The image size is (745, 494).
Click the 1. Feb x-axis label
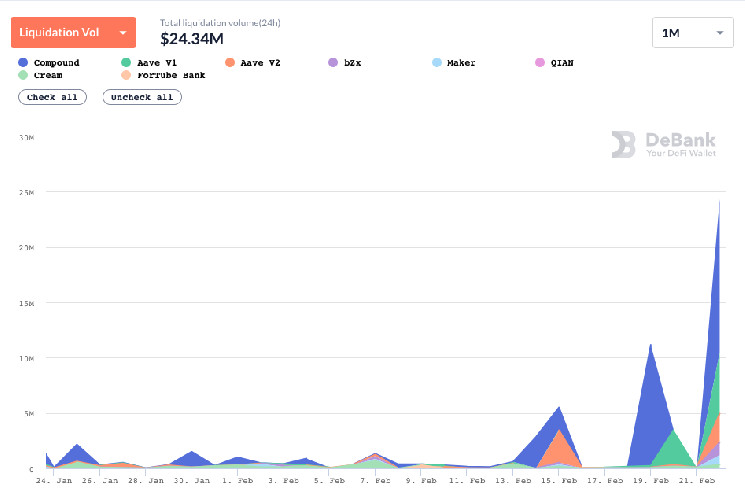tap(237, 481)
